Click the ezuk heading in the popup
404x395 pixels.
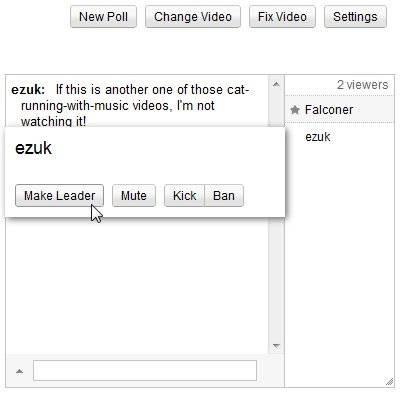pyautogui.click(x=33, y=148)
